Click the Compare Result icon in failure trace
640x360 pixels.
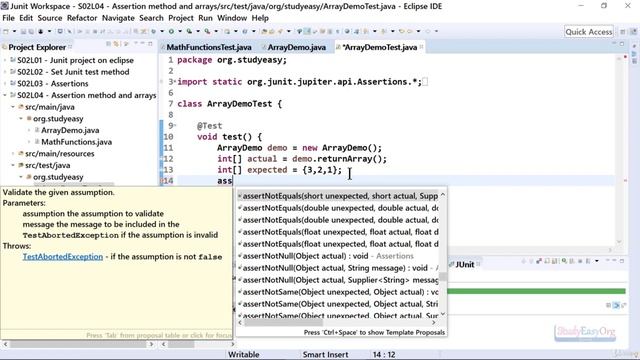[624, 305]
